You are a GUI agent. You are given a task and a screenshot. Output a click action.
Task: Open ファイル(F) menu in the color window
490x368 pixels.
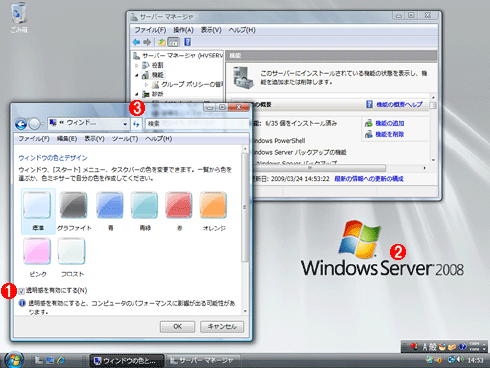click(x=34, y=139)
